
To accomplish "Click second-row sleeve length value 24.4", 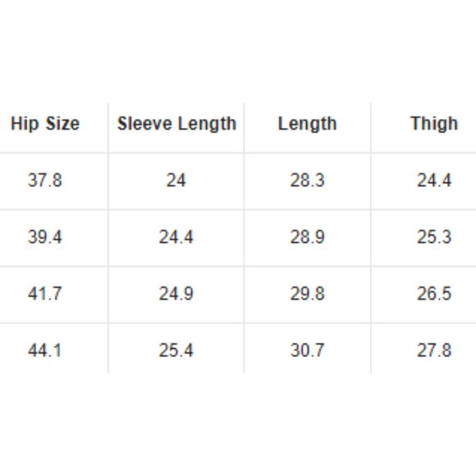I will click(x=176, y=237).
